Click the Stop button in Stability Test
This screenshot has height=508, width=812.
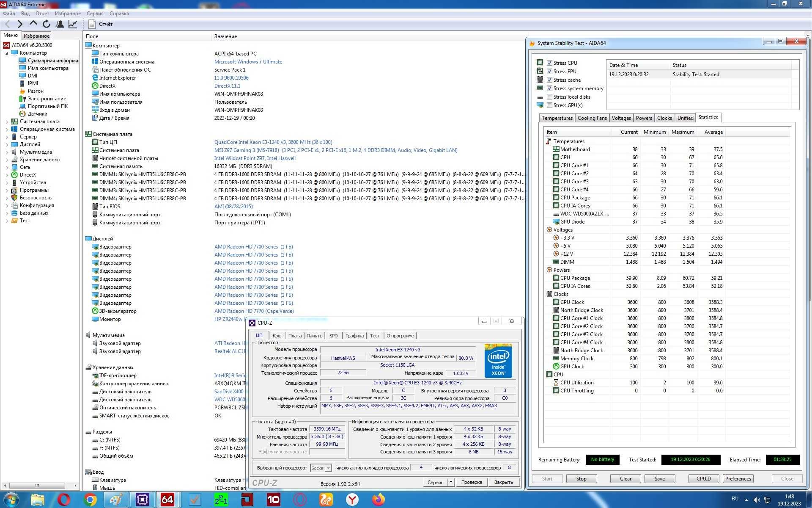point(581,479)
